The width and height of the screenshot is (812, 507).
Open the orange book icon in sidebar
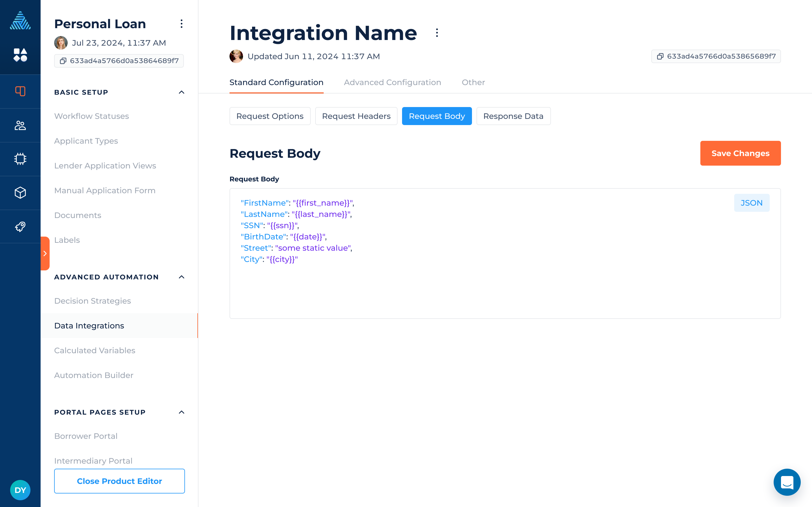click(20, 91)
